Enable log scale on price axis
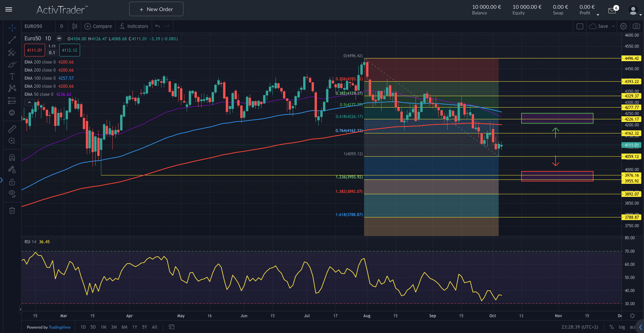 (x=622, y=327)
